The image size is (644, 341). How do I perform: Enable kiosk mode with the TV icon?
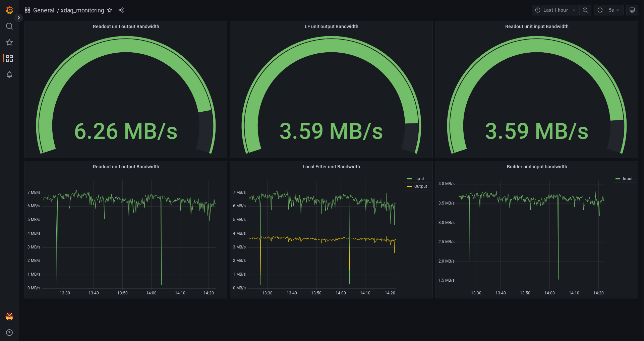(632, 10)
